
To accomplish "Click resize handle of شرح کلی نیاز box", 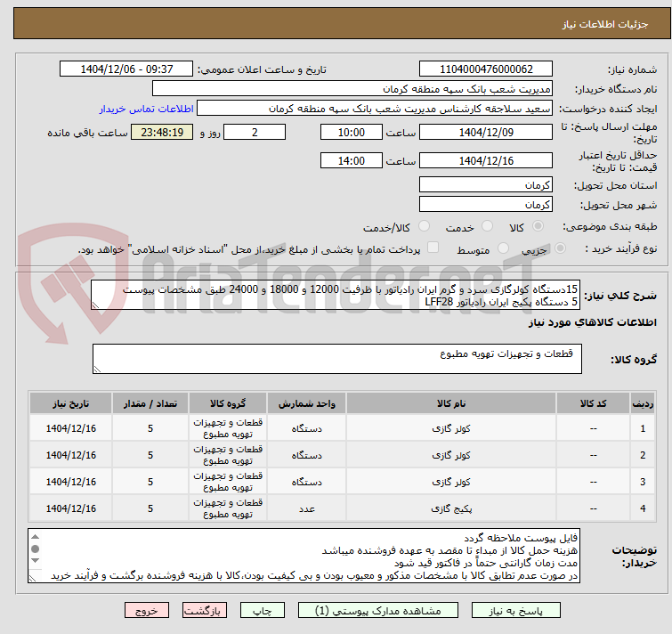I will (95, 305).
